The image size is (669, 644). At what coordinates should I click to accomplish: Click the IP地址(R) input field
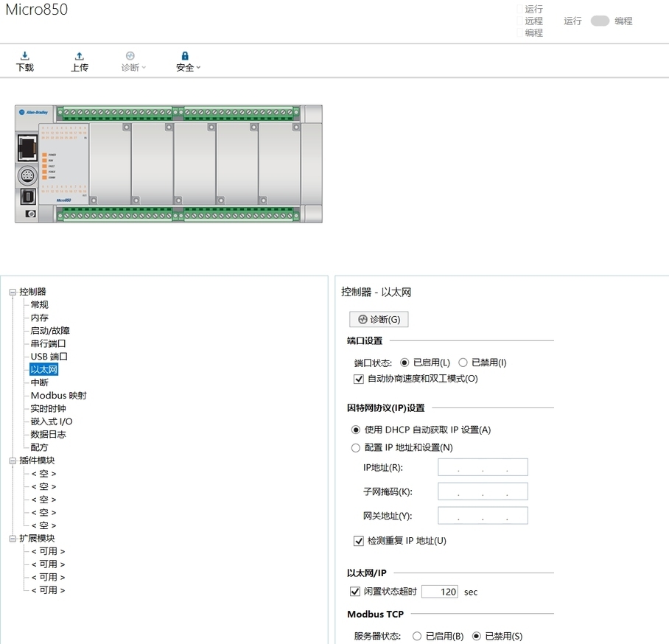483,467
